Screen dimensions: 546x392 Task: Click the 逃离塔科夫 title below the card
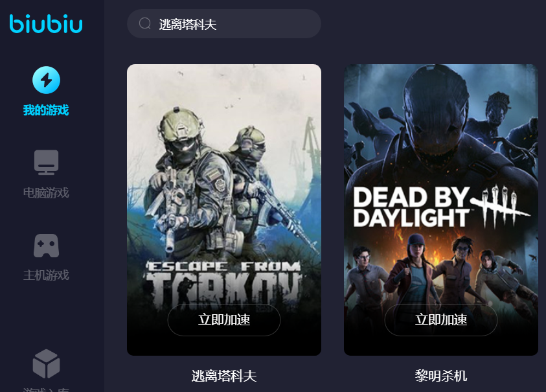click(x=224, y=376)
